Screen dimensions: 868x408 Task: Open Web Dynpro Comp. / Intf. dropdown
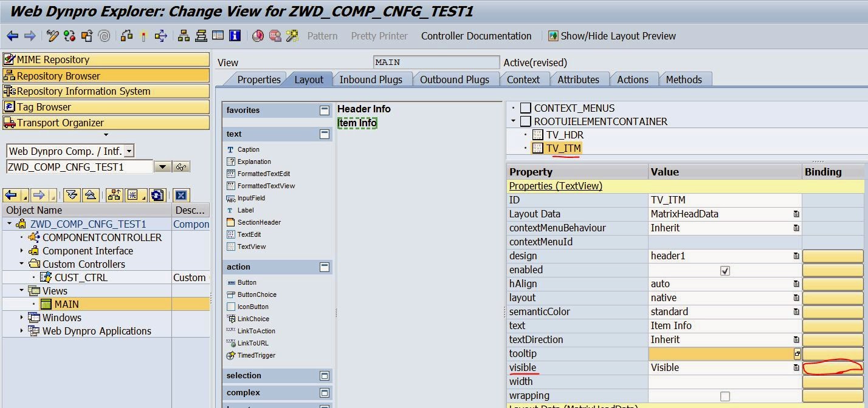pos(129,151)
